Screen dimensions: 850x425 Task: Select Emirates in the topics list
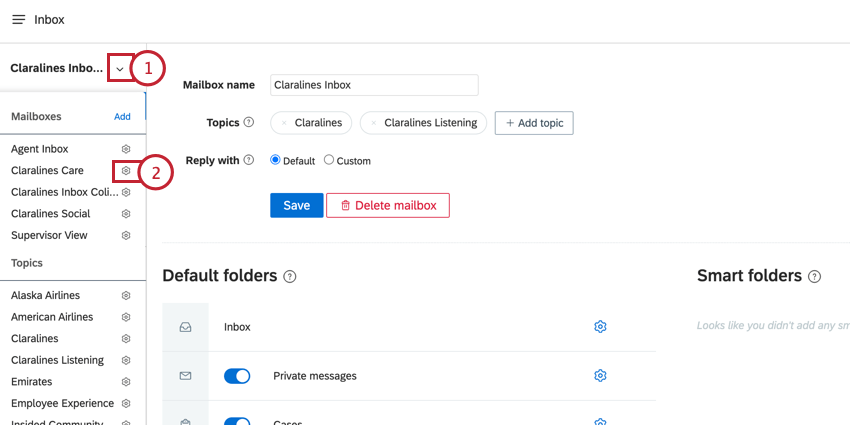point(31,382)
